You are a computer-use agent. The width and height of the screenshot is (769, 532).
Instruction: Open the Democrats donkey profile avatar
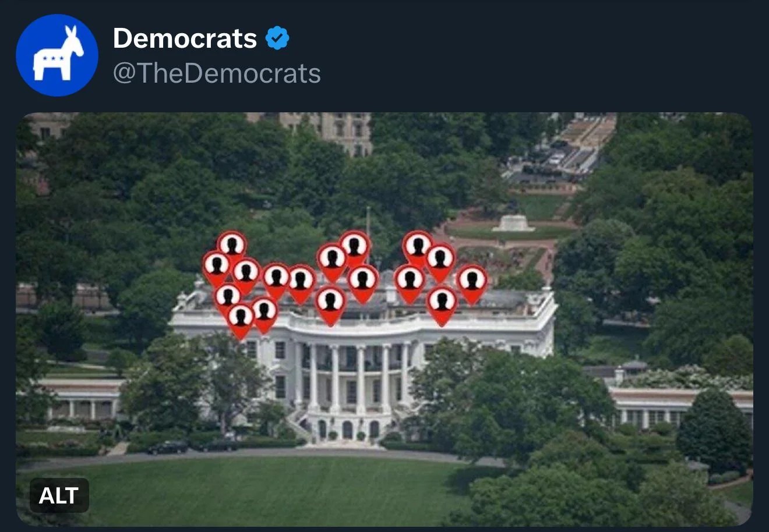tap(57, 55)
